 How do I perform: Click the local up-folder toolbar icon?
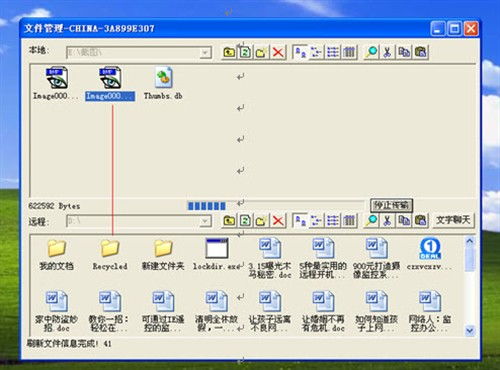229,52
